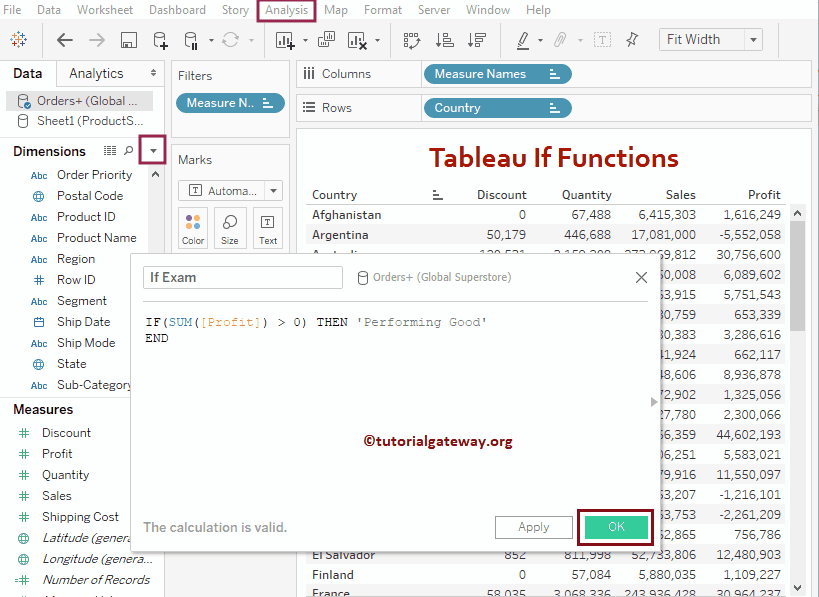Screen dimensions: 819x597
Task: Add a new data source icon
Action: click(160, 40)
